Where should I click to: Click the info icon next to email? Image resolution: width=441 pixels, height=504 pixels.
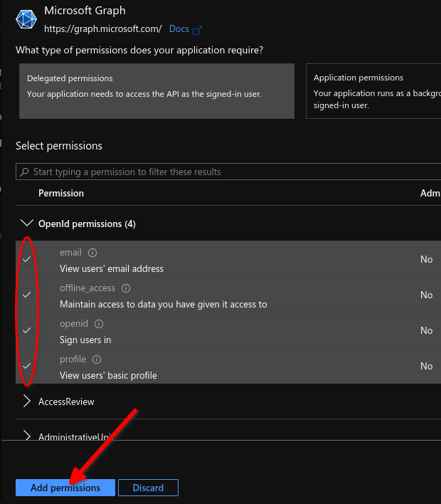click(x=92, y=253)
